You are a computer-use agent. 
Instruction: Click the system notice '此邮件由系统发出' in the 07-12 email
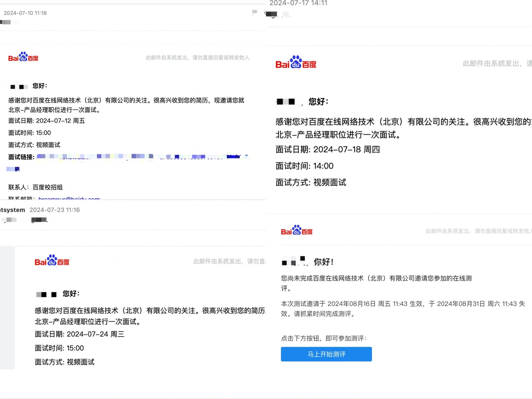pyautogui.click(x=197, y=58)
